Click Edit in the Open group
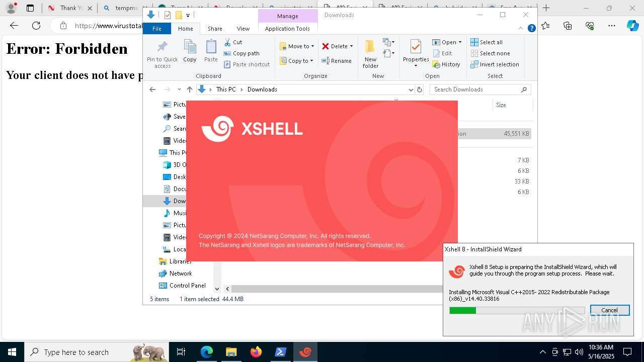This screenshot has width=644, height=362. [442, 53]
